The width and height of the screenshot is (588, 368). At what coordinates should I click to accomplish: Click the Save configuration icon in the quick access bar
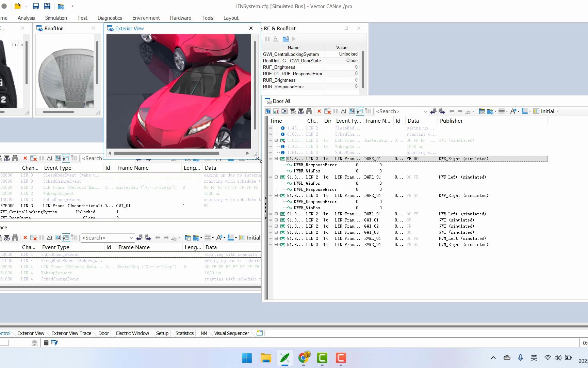click(35, 6)
